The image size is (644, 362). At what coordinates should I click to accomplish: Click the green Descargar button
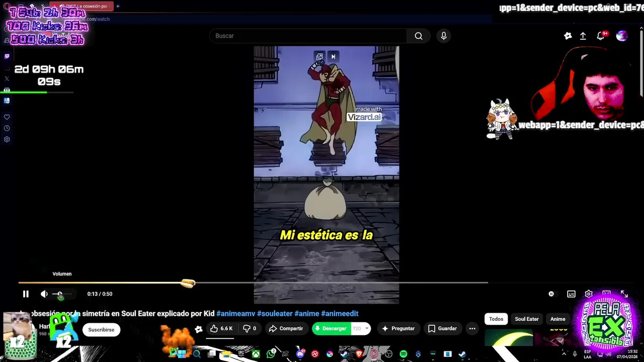coord(331,329)
